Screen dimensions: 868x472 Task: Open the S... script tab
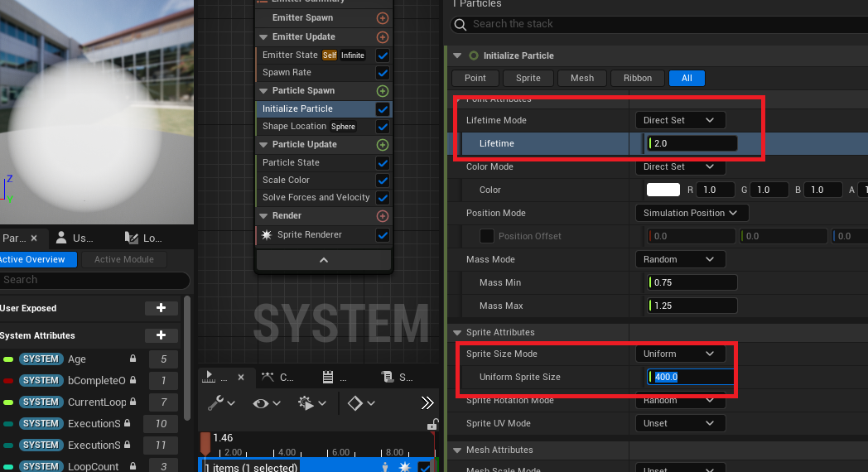(x=397, y=378)
